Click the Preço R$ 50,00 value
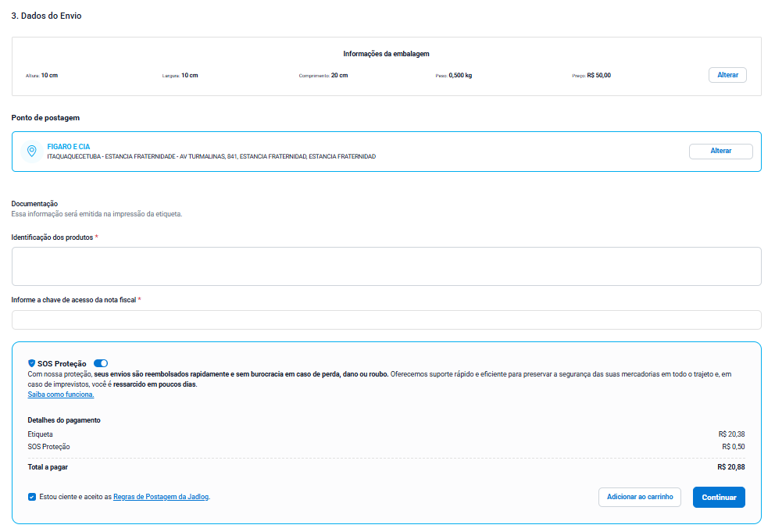This screenshot has width=775, height=532. [x=598, y=76]
